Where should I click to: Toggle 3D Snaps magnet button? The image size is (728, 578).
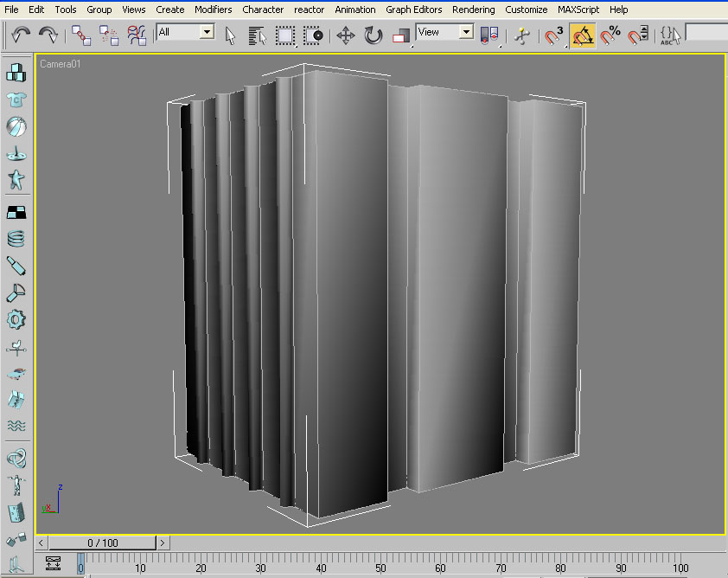(x=554, y=35)
